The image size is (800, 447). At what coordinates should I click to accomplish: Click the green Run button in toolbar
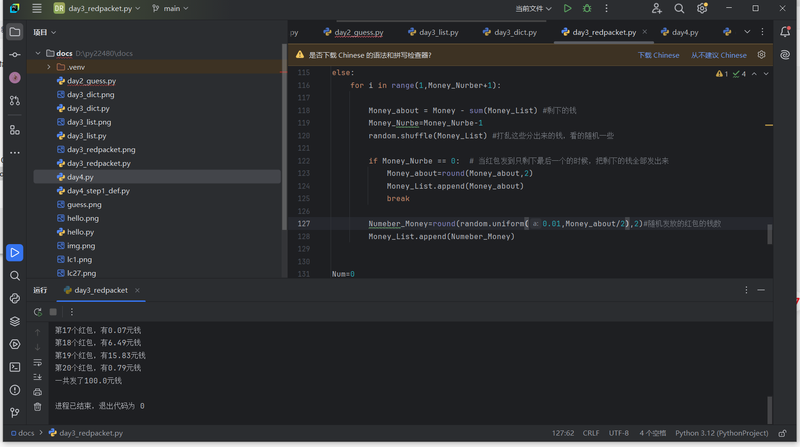(567, 8)
